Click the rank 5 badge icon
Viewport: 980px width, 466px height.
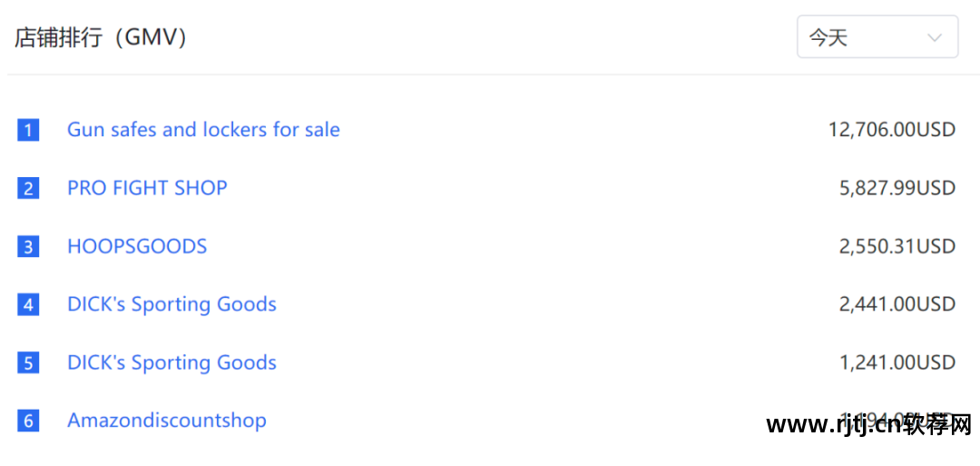28,362
